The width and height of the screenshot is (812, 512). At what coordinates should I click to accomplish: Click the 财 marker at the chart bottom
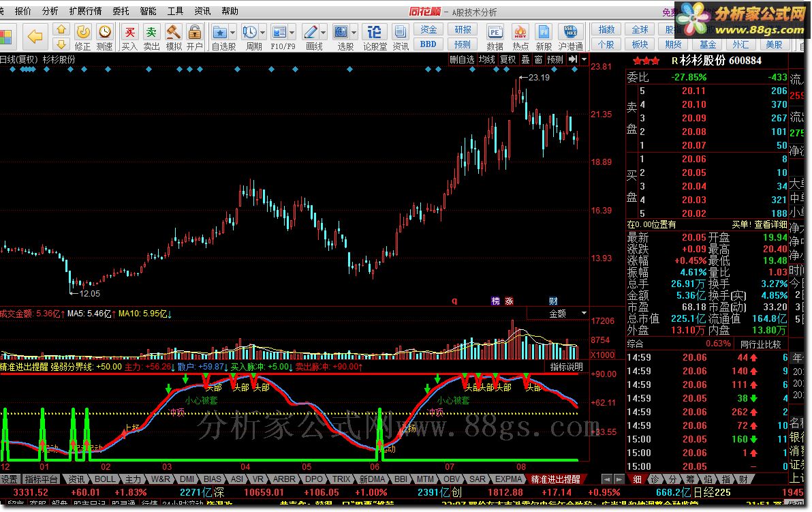(x=553, y=301)
